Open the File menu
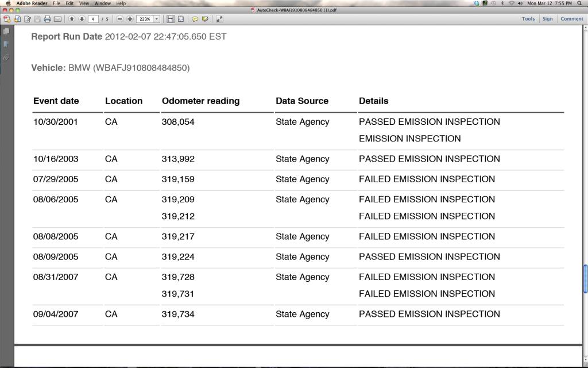Screen dimensions: 588x368 pos(56,3)
